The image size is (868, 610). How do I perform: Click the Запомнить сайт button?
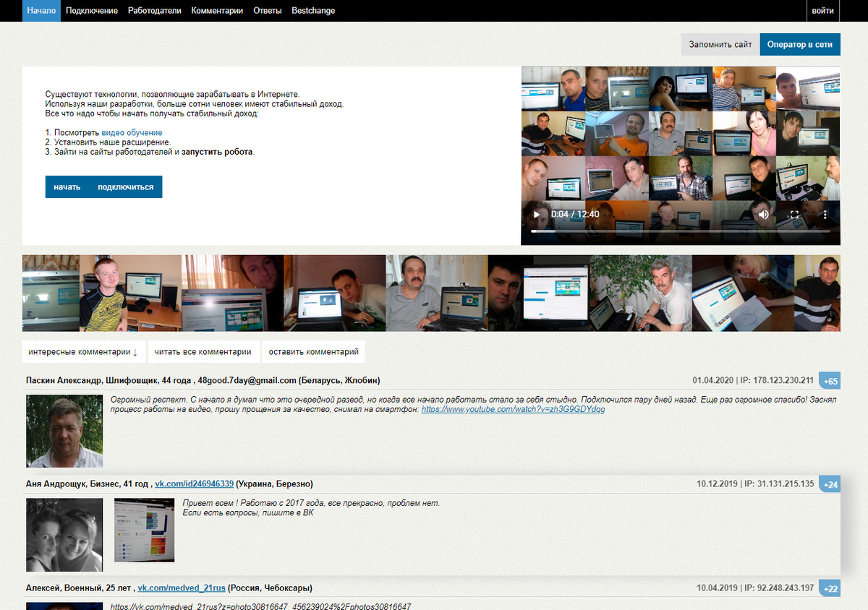point(720,44)
